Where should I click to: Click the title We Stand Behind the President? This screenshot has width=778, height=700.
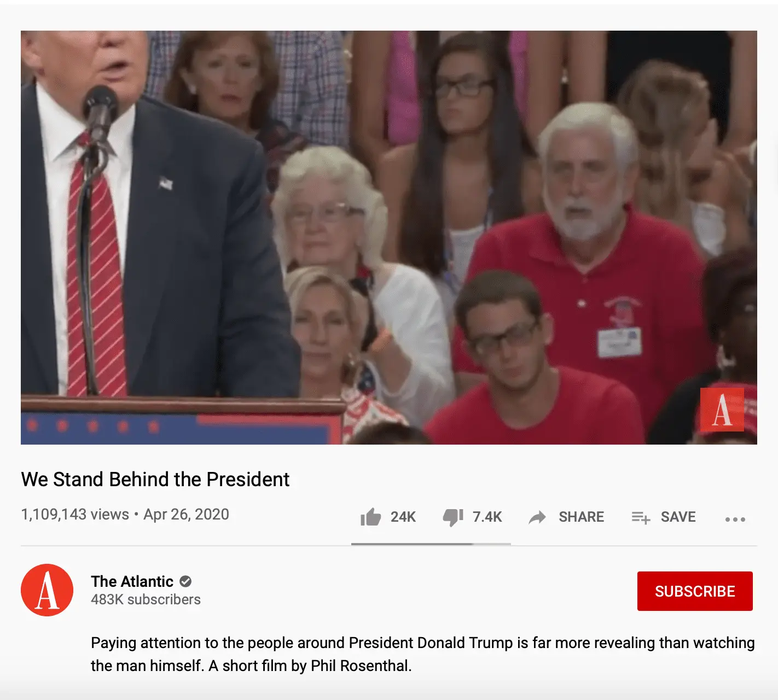[x=155, y=479]
